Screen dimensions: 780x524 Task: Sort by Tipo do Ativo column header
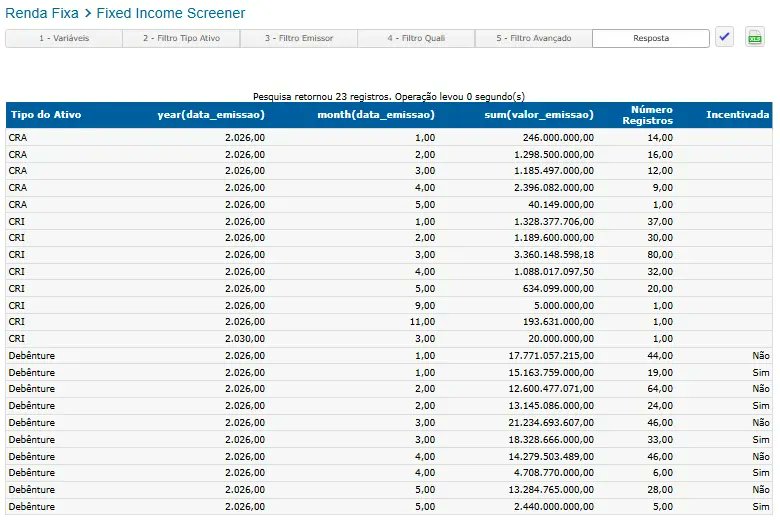click(x=46, y=114)
